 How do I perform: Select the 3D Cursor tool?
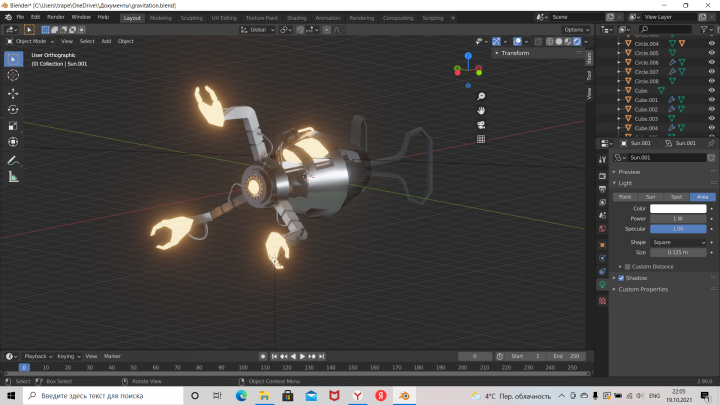(x=13, y=75)
